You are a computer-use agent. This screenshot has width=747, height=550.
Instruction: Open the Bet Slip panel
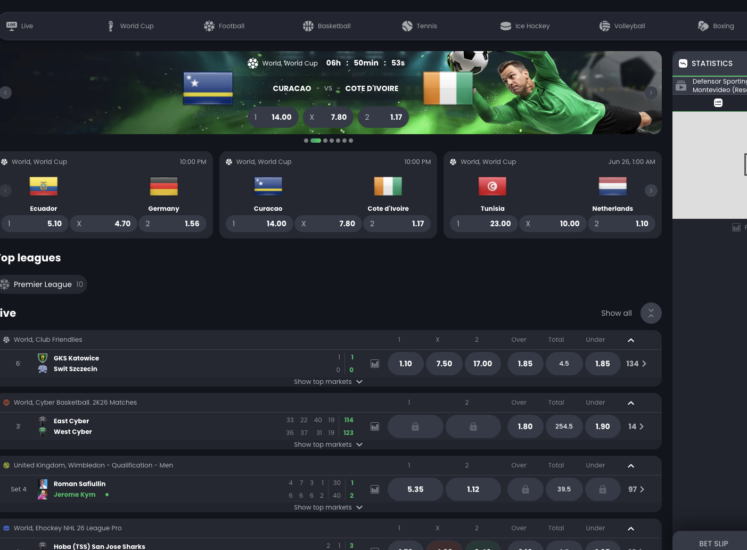click(x=710, y=543)
